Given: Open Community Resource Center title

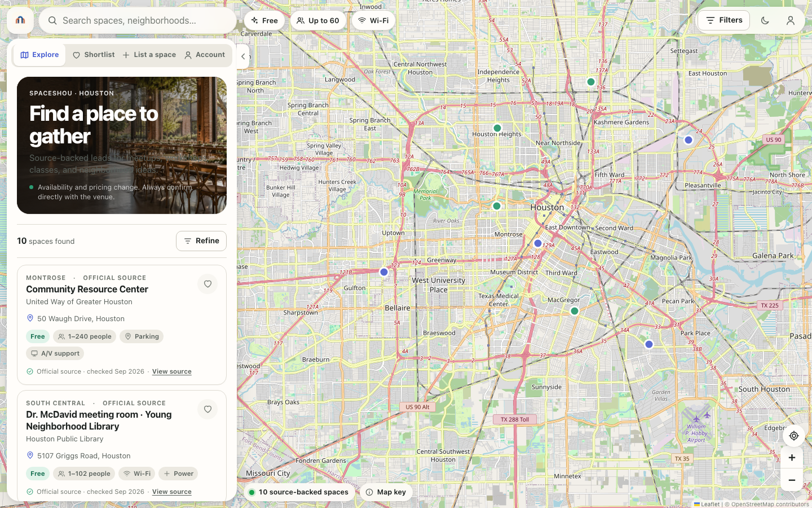Looking at the screenshot, I should (x=87, y=289).
